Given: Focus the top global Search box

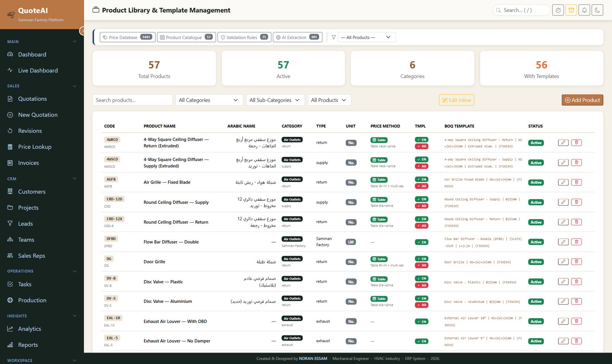Looking at the screenshot, I should click(x=521, y=10).
